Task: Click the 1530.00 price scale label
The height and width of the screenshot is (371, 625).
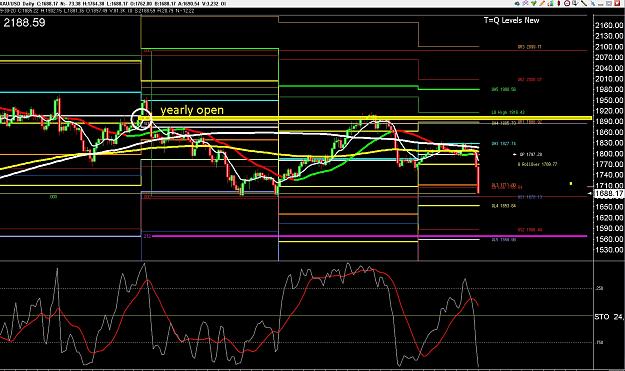Action: pyautogui.click(x=609, y=250)
